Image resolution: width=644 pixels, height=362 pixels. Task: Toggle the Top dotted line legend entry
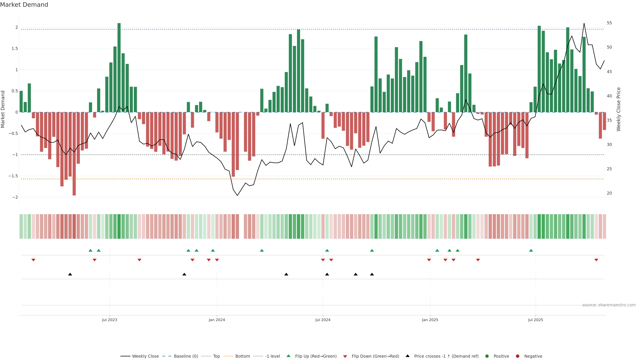216,356
